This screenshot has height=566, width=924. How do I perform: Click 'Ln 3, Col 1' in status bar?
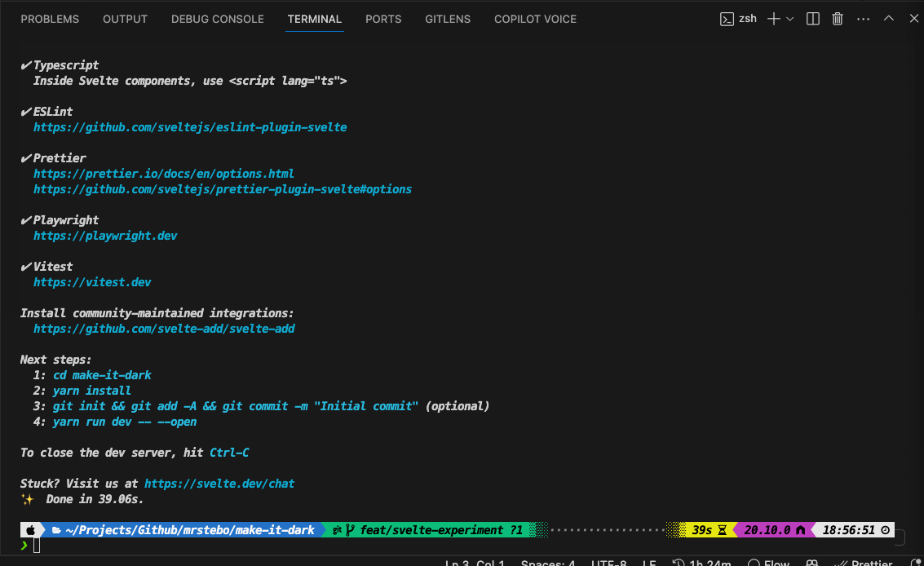click(475, 562)
